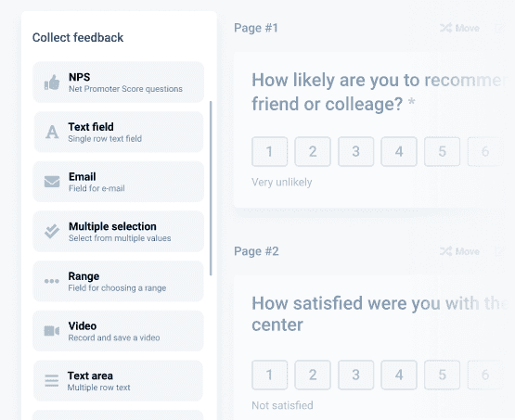Click the Text field letter A icon
This screenshot has height=420, width=515.
[52, 133]
